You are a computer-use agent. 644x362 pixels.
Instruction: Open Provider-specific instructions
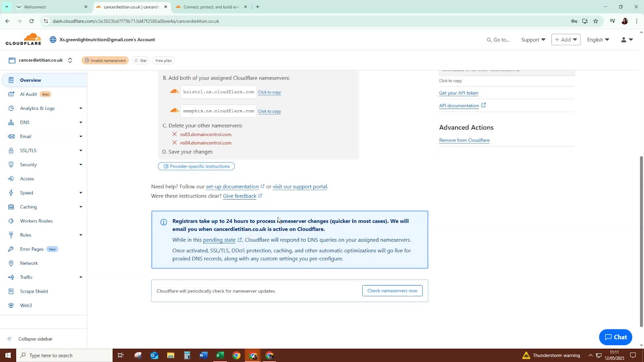pyautogui.click(x=196, y=166)
